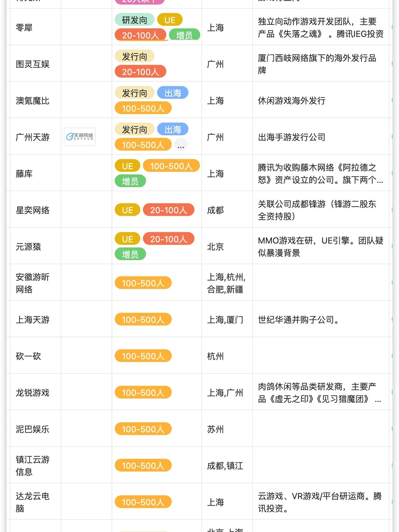The image size is (399, 532).
Task: Click the 天游网络 logo thumbnail in 广州天游 row
Action: (x=80, y=137)
